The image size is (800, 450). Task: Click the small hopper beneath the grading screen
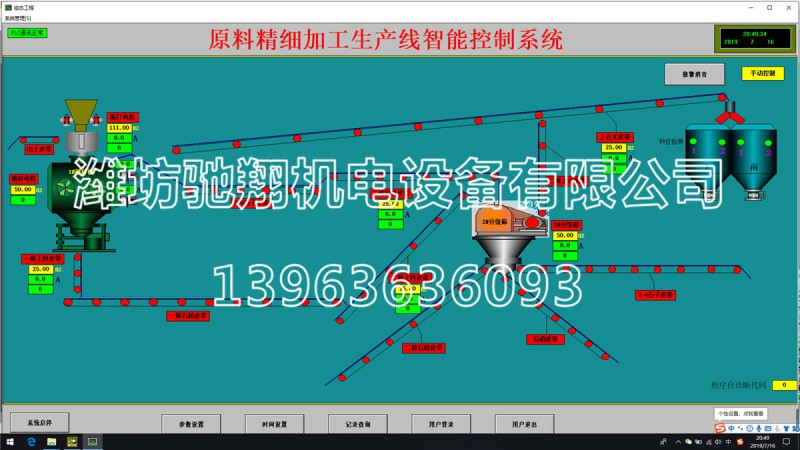point(504,250)
